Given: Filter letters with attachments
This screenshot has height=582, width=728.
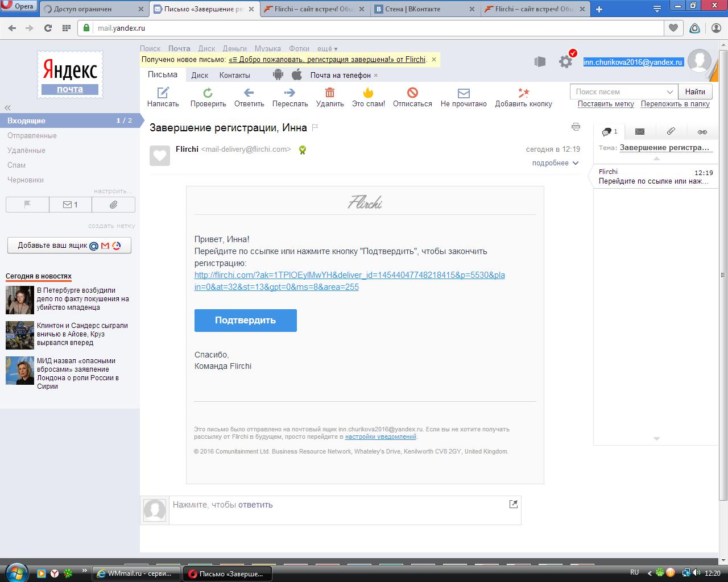Looking at the screenshot, I should coord(113,205).
